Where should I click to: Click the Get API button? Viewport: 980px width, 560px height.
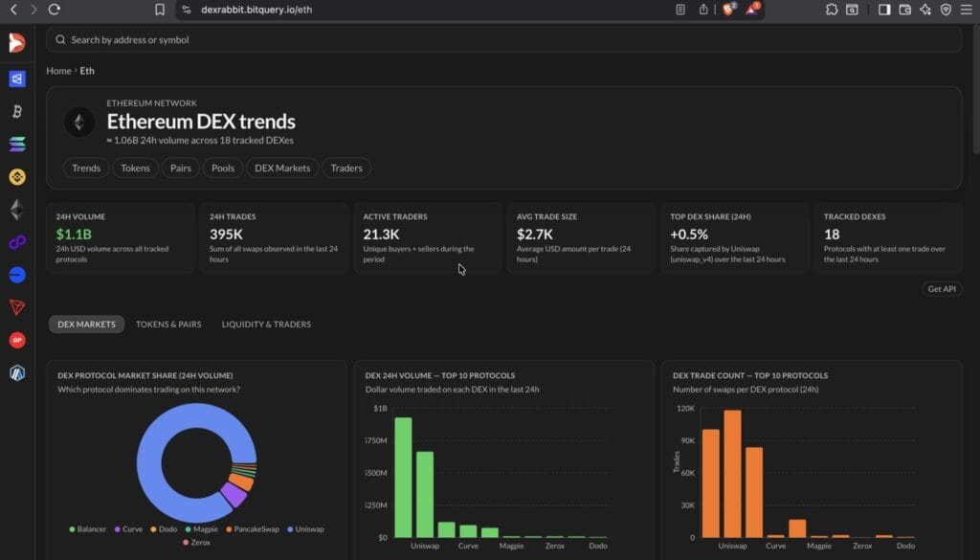942,288
